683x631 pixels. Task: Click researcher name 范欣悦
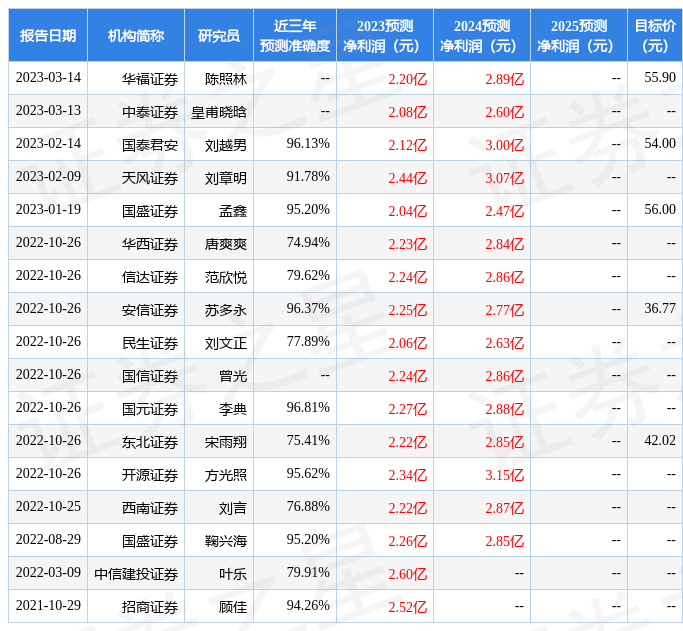point(226,277)
